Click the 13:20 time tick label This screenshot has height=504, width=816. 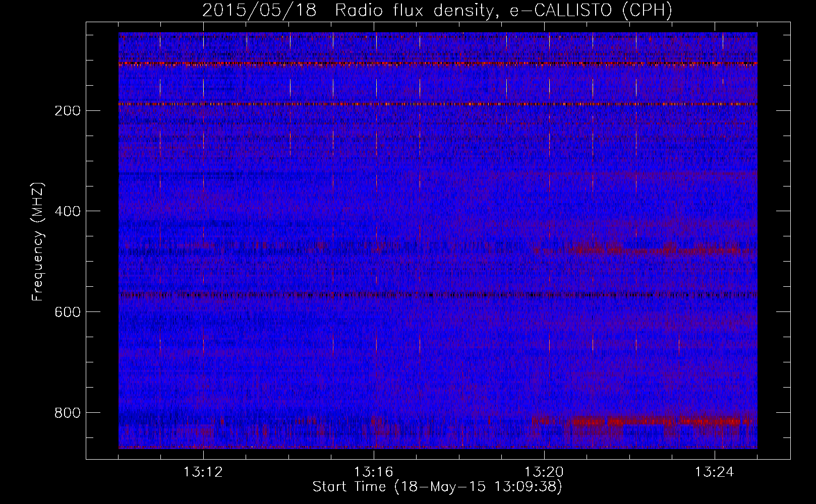click(544, 472)
